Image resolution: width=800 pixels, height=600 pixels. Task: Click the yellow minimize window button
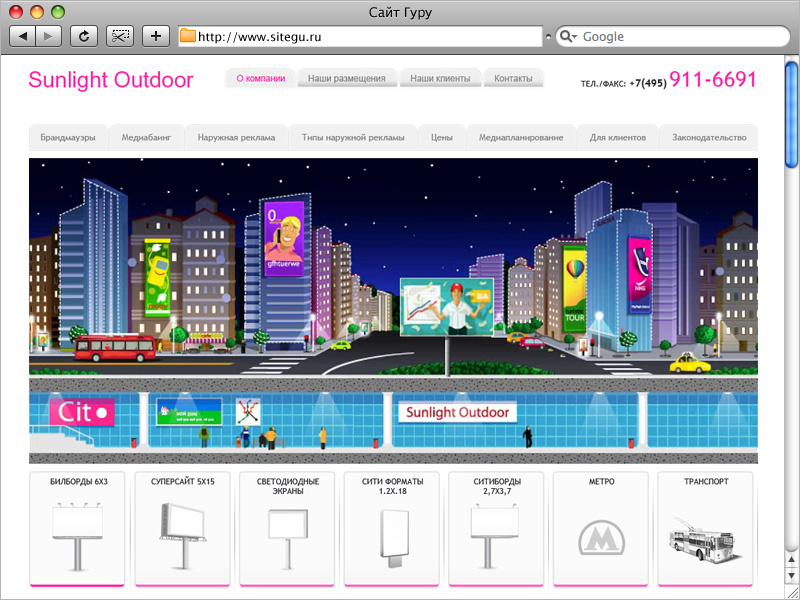tap(37, 12)
